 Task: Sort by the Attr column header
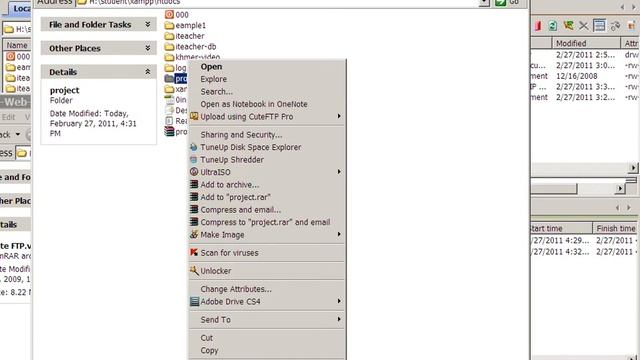[x=630, y=43]
